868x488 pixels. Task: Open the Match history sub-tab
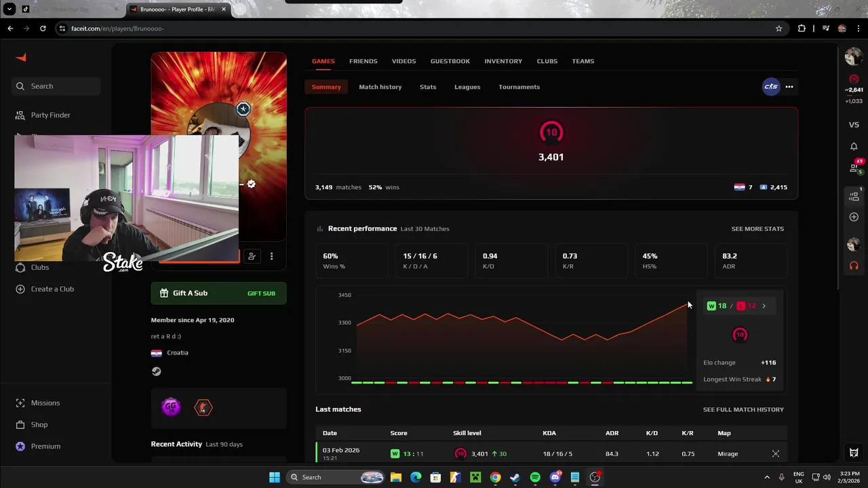tap(380, 87)
